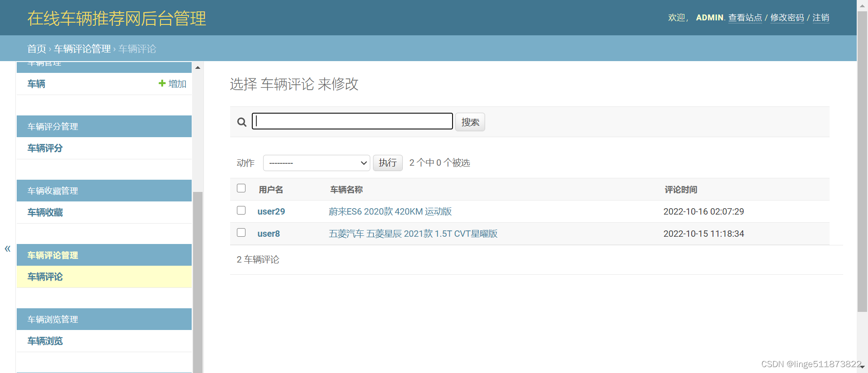Open the 车辆浏览 sidebar item
The width and height of the screenshot is (868, 373).
point(45,341)
